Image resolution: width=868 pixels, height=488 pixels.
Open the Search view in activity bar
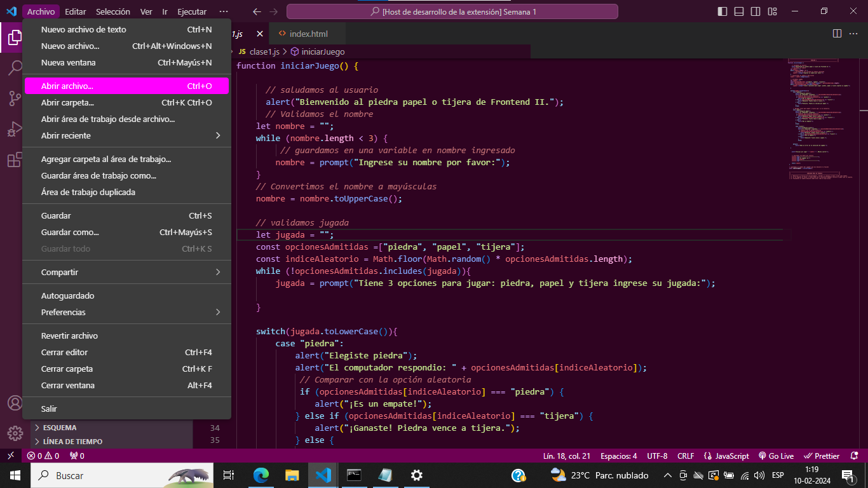[14, 68]
